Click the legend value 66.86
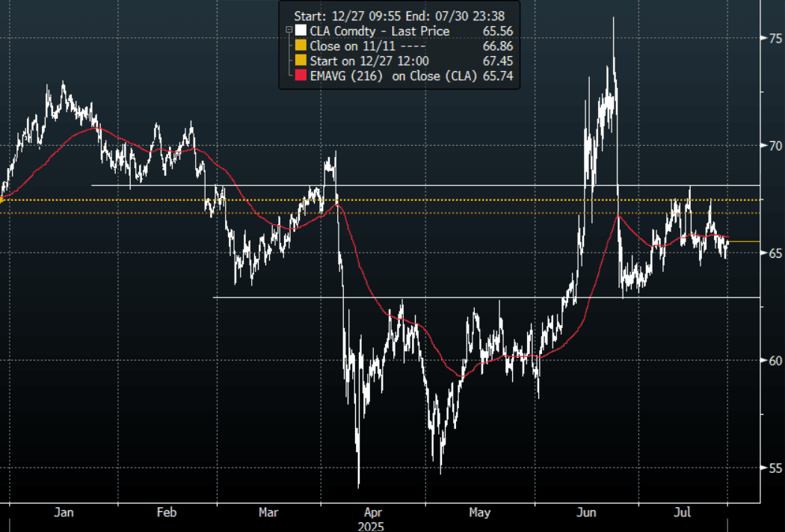Screen dimensions: 785x532 tap(498, 46)
